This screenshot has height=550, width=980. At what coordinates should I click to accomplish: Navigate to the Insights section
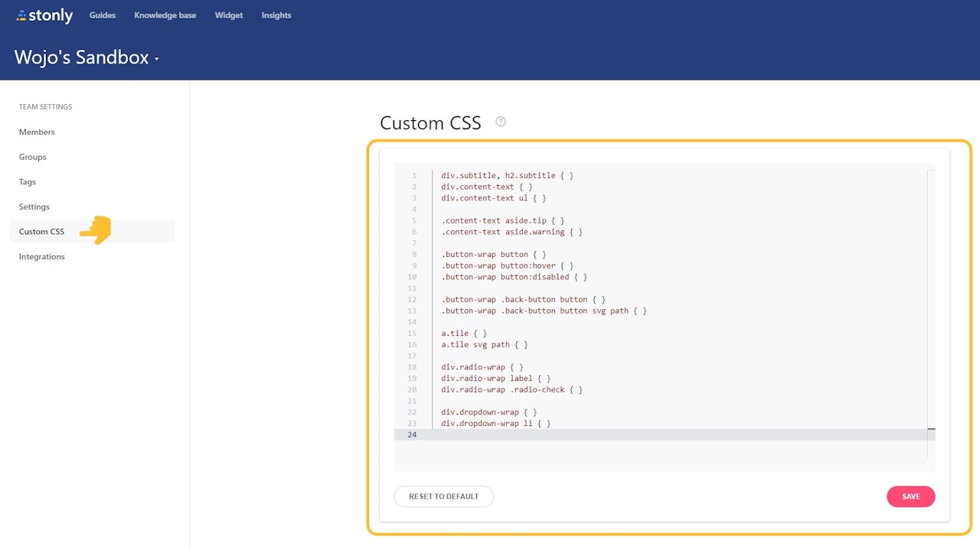[x=276, y=15]
